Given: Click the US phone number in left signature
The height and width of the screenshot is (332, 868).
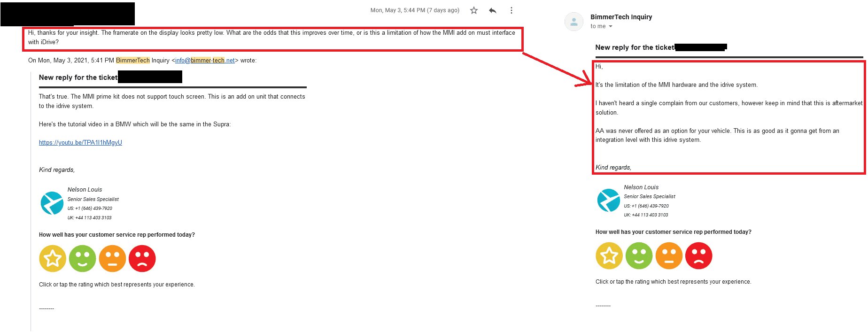Looking at the screenshot, I should tap(90, 208).
